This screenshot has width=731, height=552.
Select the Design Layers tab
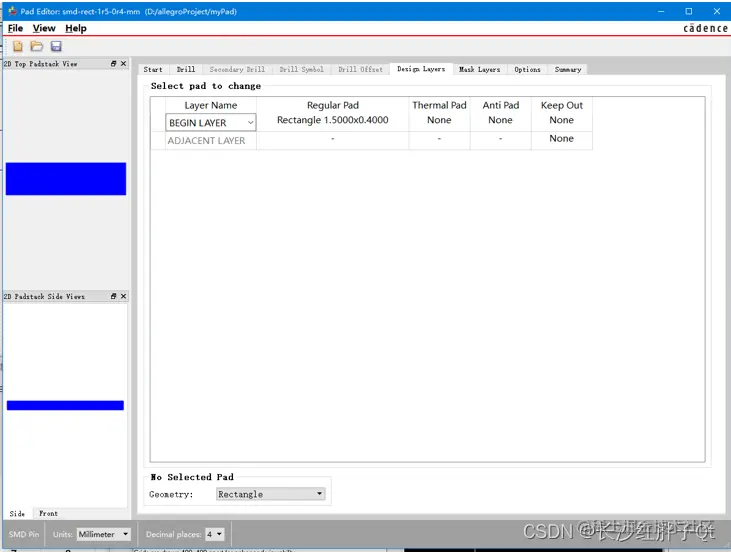(x=421, y=69)
